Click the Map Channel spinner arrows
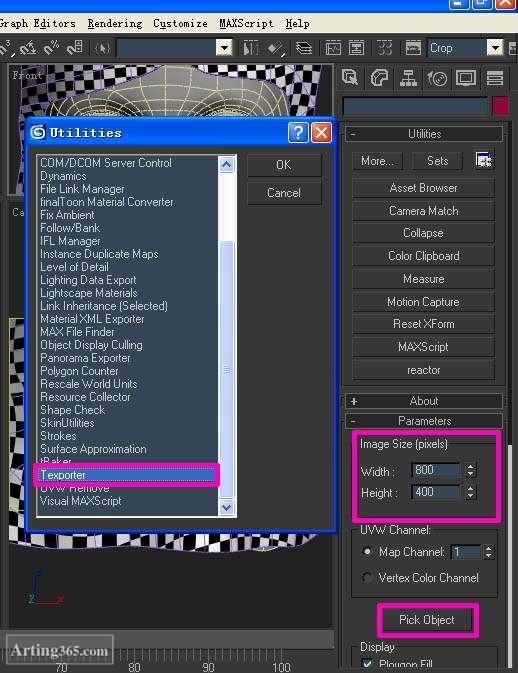 pyautogui.click(x=488, y=552)
